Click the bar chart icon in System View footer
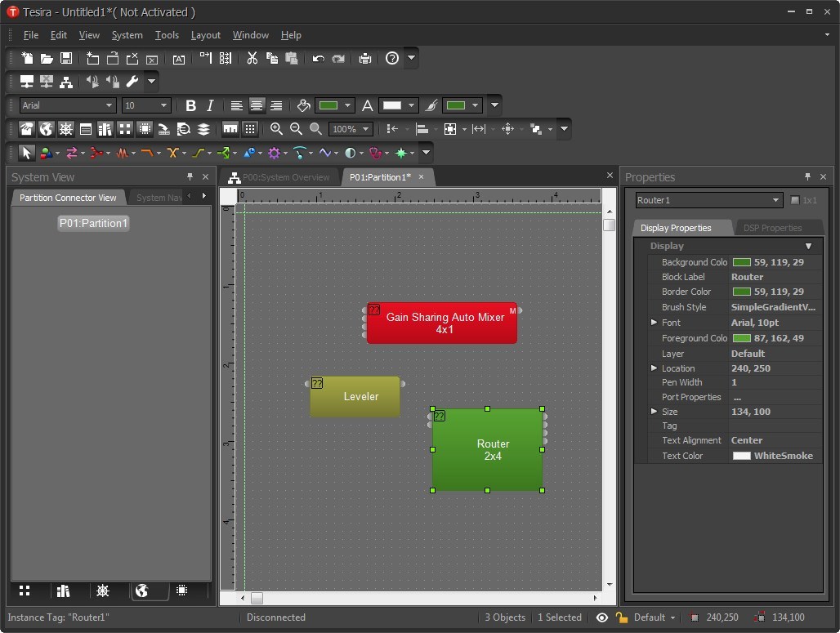Image resolution: width=840 pixels, height=633 pixels. point(63,591)
